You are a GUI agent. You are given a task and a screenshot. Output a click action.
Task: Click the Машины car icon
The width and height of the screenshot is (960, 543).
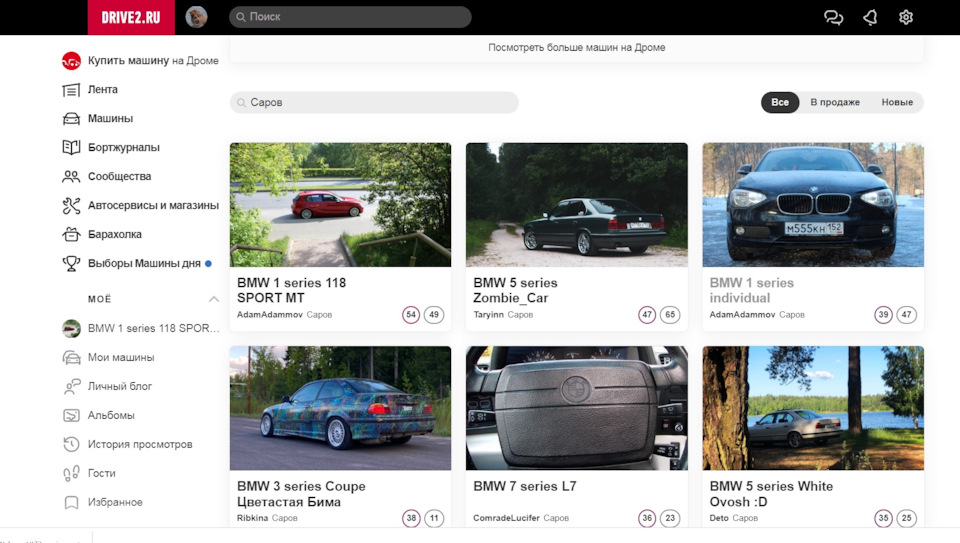tap(71, 119)
